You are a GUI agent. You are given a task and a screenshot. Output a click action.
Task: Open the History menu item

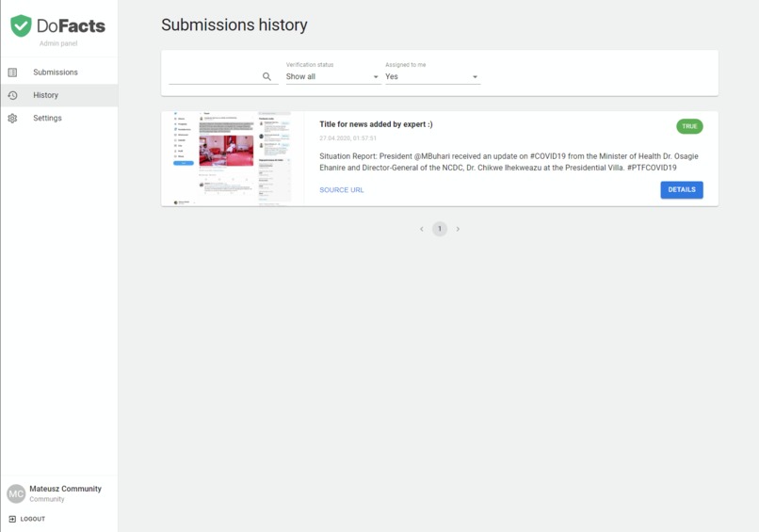[59, 95]
